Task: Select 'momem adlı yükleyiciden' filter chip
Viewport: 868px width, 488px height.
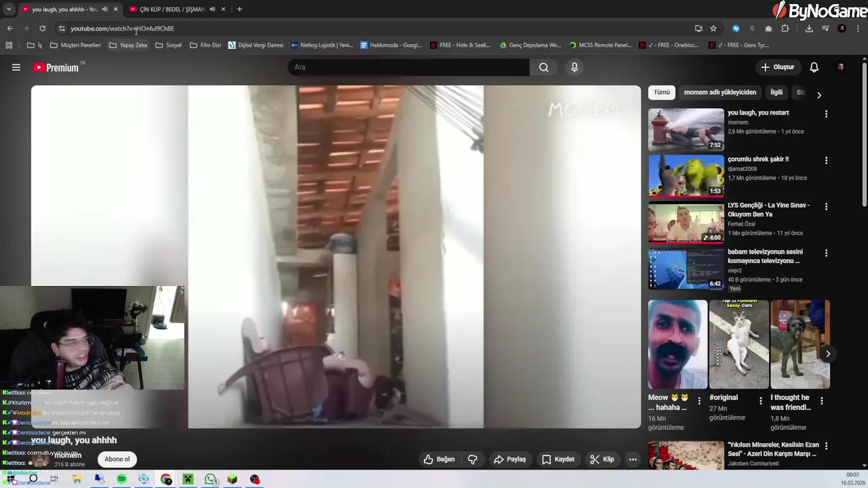Action: click(x=719, y=92)
